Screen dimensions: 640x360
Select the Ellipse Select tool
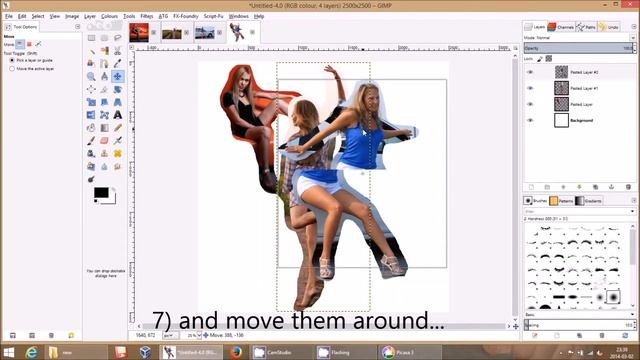click(x=104, y=38)
